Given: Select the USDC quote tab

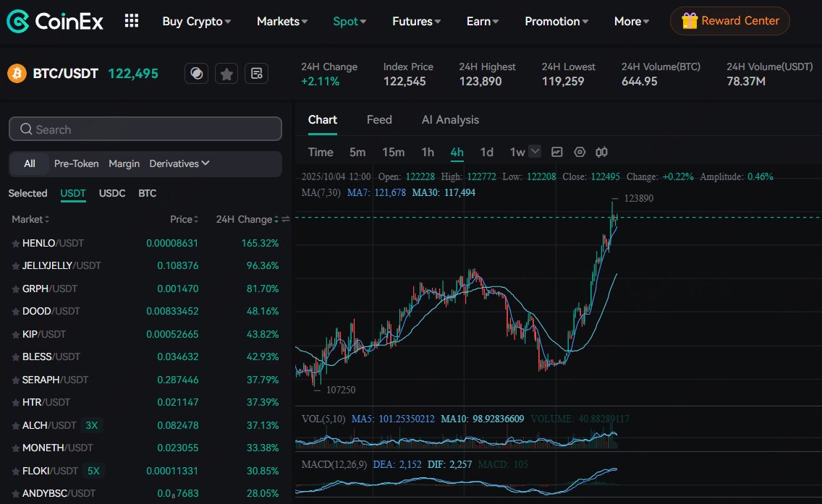Looking at the screenshot, I should pyautogui.click(x=112, y=193).
